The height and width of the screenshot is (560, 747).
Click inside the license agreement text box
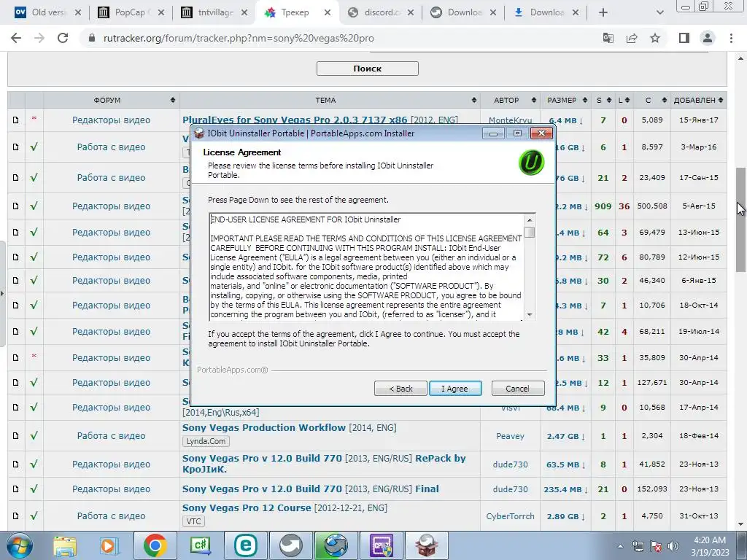367,267
